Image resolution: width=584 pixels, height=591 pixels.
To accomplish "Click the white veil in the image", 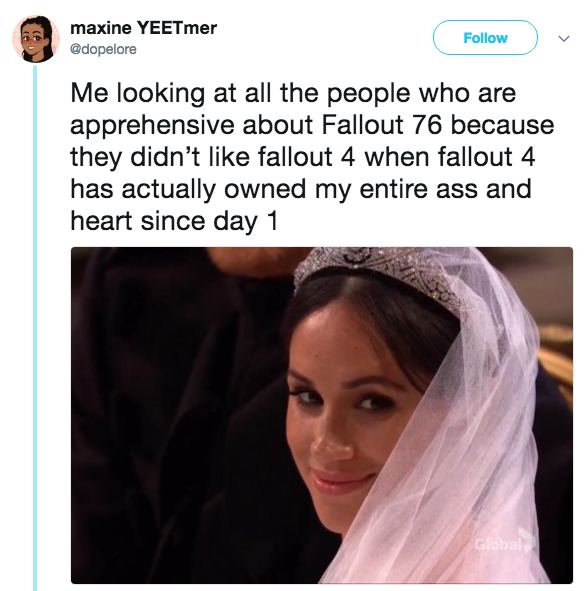I will 468,433.
